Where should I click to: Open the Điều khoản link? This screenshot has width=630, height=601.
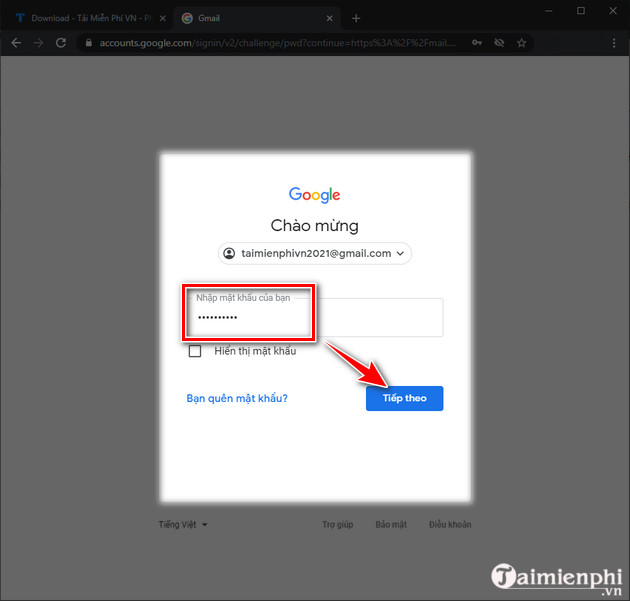point(450,524)
